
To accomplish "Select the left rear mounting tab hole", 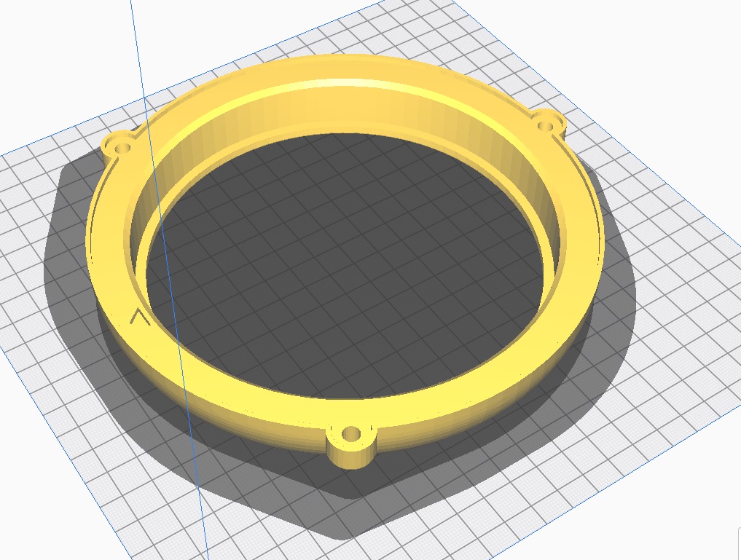I will coord(122,146).
